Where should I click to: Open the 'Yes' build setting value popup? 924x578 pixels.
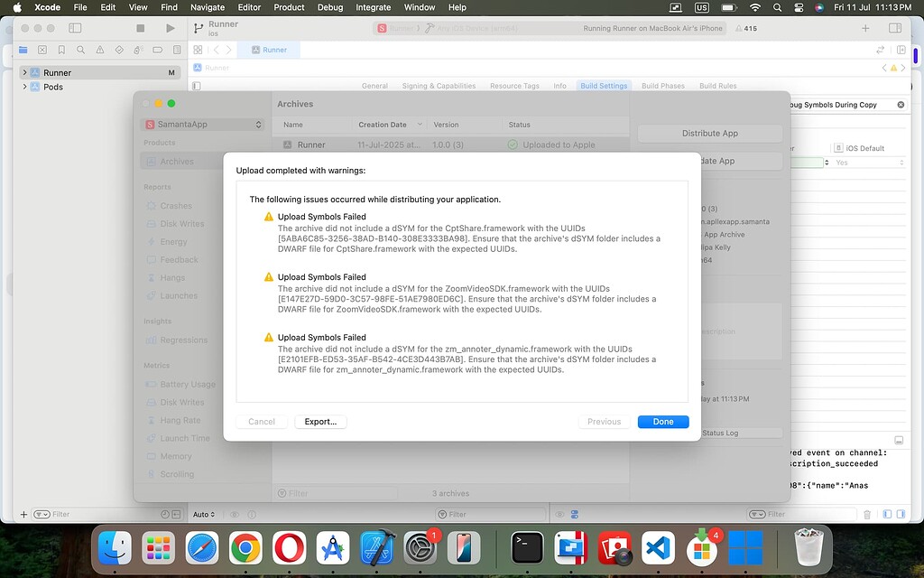869,163
